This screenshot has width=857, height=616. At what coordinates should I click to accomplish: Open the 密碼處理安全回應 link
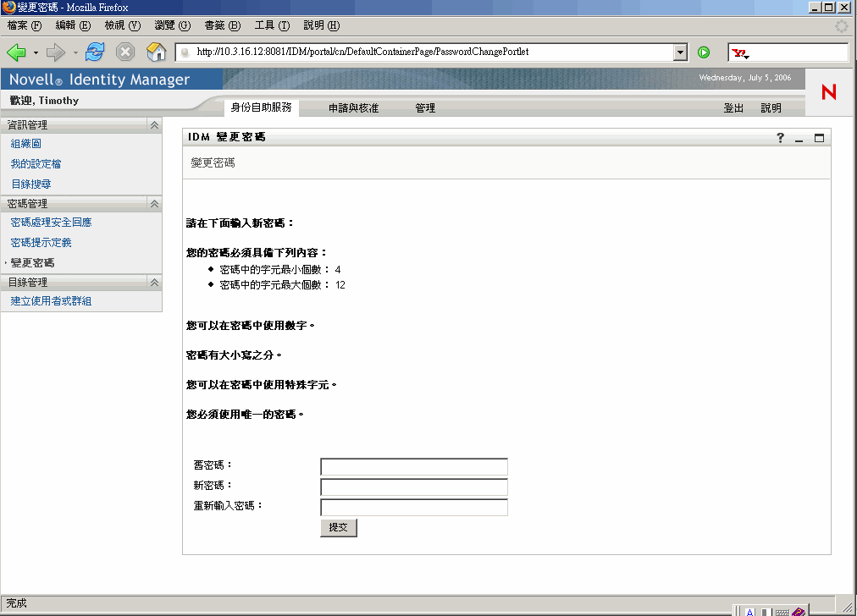[52, 223]
